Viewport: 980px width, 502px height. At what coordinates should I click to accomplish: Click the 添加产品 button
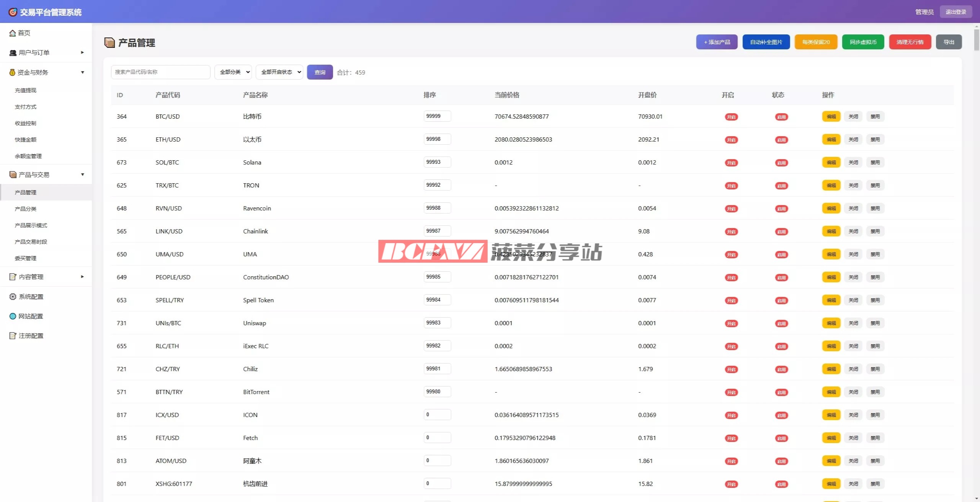717,42
